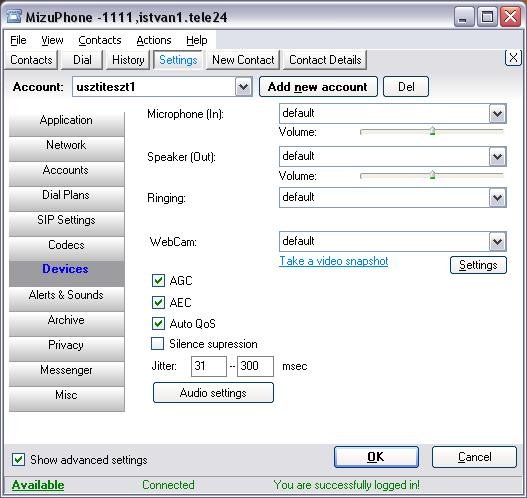Open the New Contact tab
The width and height of the screenshot is (527, 498).
coord(243,60)
